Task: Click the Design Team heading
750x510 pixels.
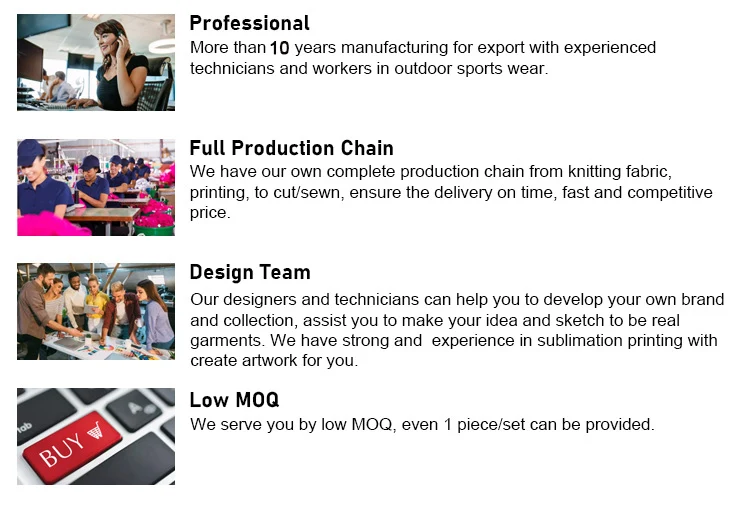Action: pos(249,272)
